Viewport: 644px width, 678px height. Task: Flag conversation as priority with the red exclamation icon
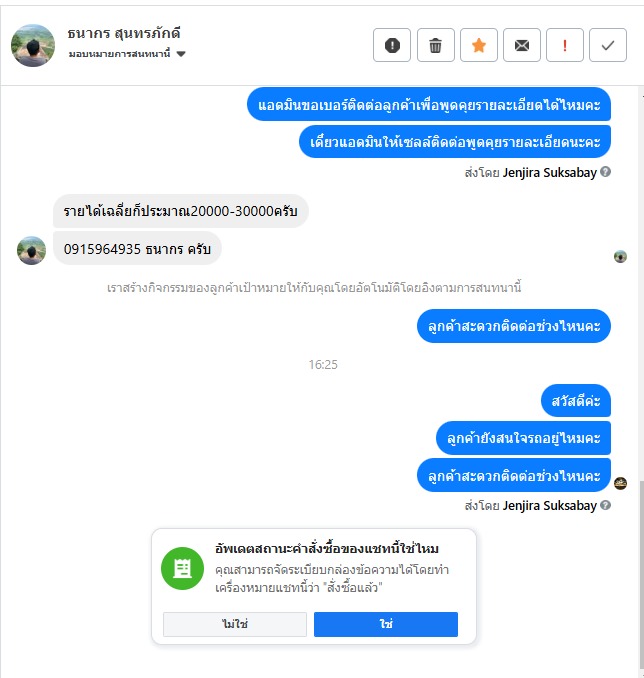pos(565,45)
